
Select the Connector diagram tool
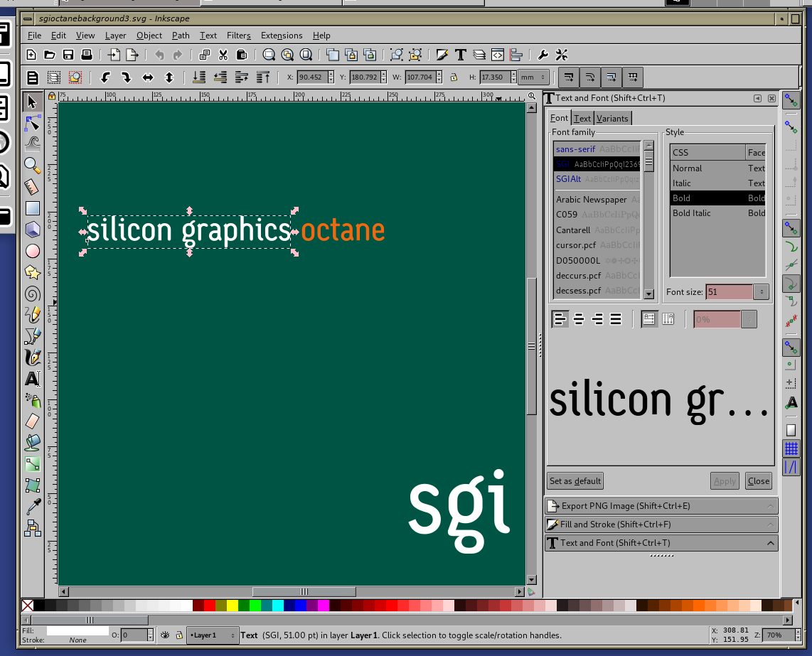click(32, 528)
